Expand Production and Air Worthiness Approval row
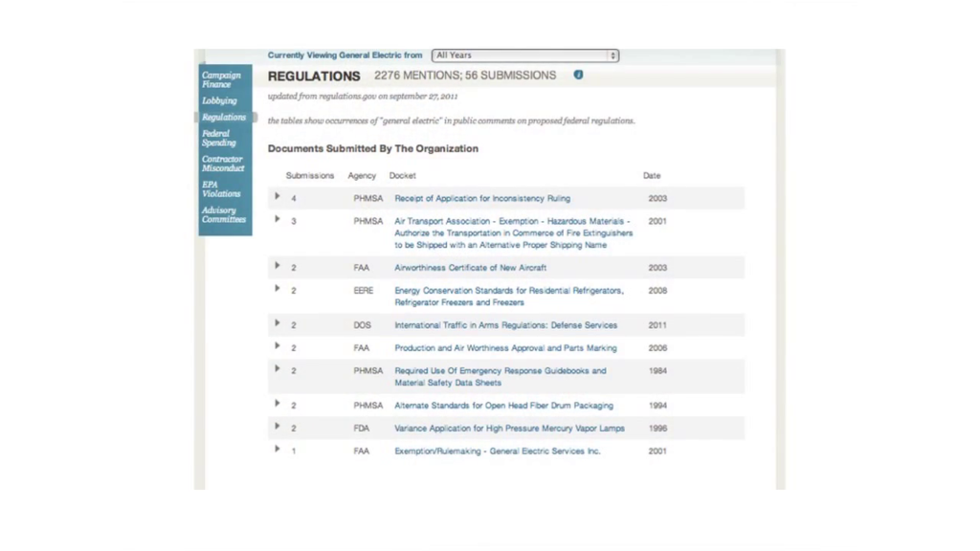 click(278, 346)
